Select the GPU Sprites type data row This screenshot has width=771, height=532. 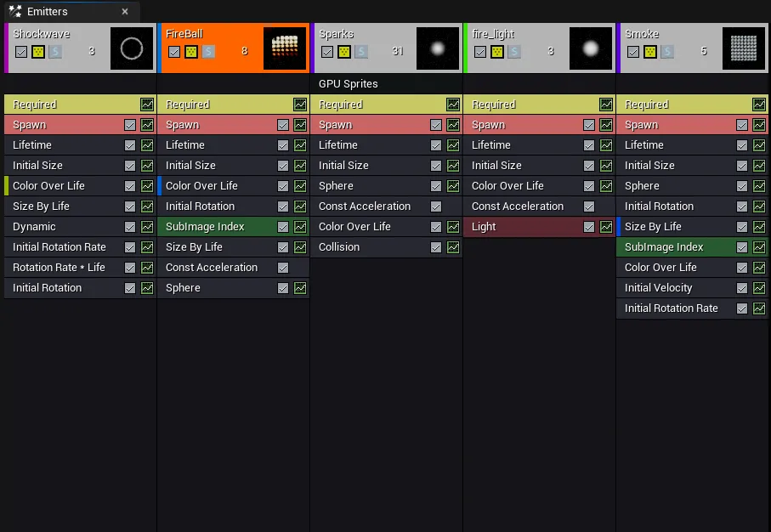(x=387, y=83)
